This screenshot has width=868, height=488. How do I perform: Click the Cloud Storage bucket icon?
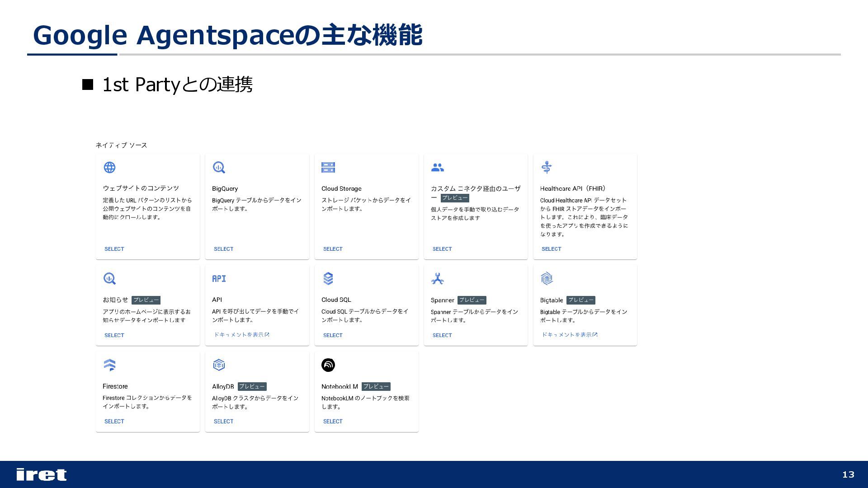tap(328, 167)
